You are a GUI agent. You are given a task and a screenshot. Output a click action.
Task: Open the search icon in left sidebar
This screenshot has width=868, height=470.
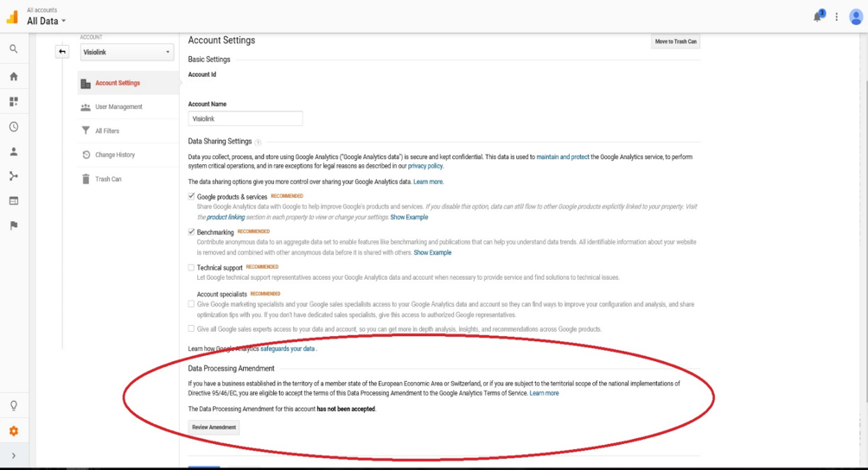tap(13, 49)
